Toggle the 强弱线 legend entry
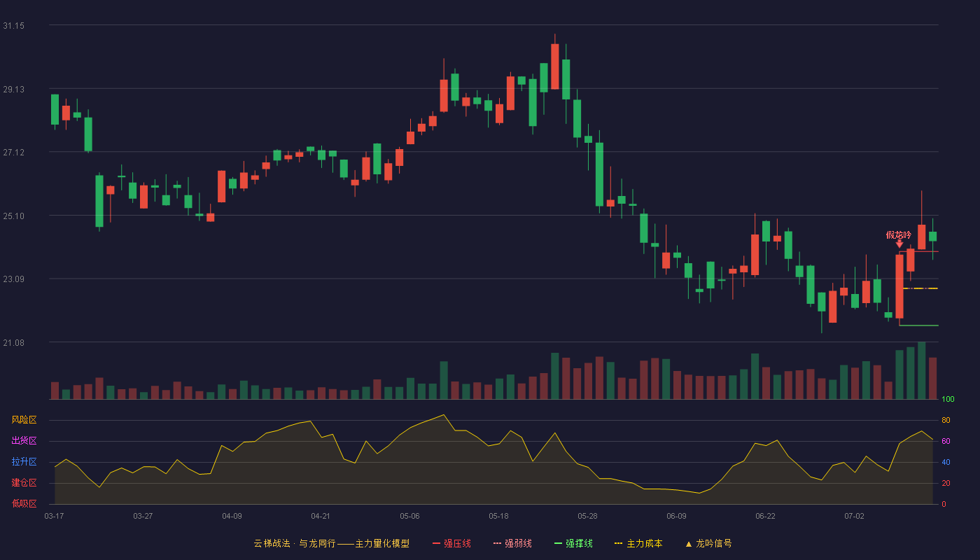 coord(512,543)
